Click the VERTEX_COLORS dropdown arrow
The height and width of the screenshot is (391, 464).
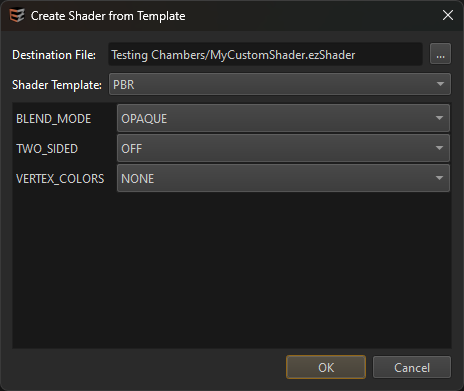tap(439, 178)
